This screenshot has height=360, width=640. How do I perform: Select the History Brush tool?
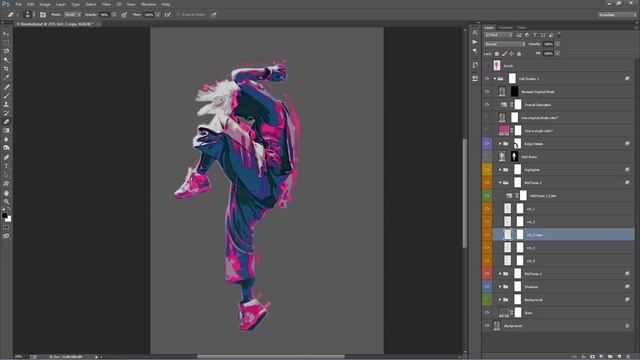click(x=6, y=113)
